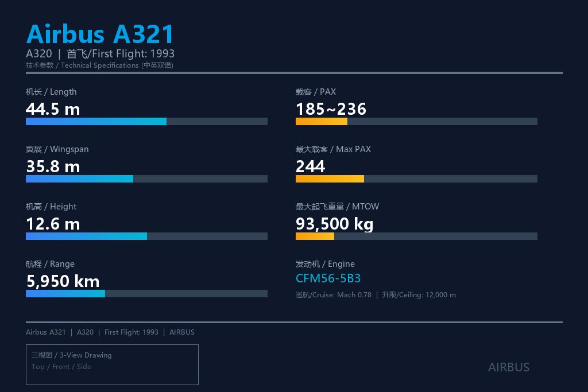Click the 三视图 / 3-View Drawing heading
The image size is (588, 392).
click(x=72, y=355)
